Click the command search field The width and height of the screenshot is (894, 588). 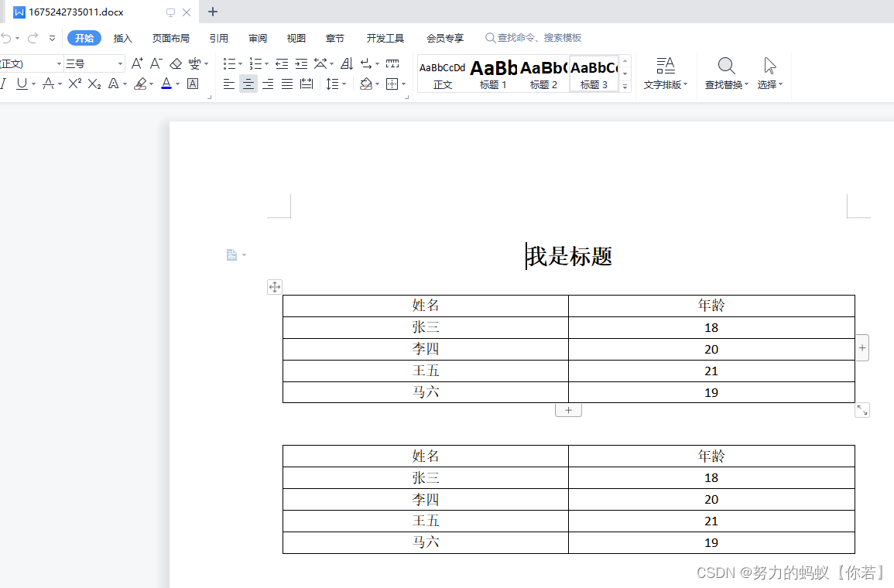pyautogui.click(x=533, y=38)
